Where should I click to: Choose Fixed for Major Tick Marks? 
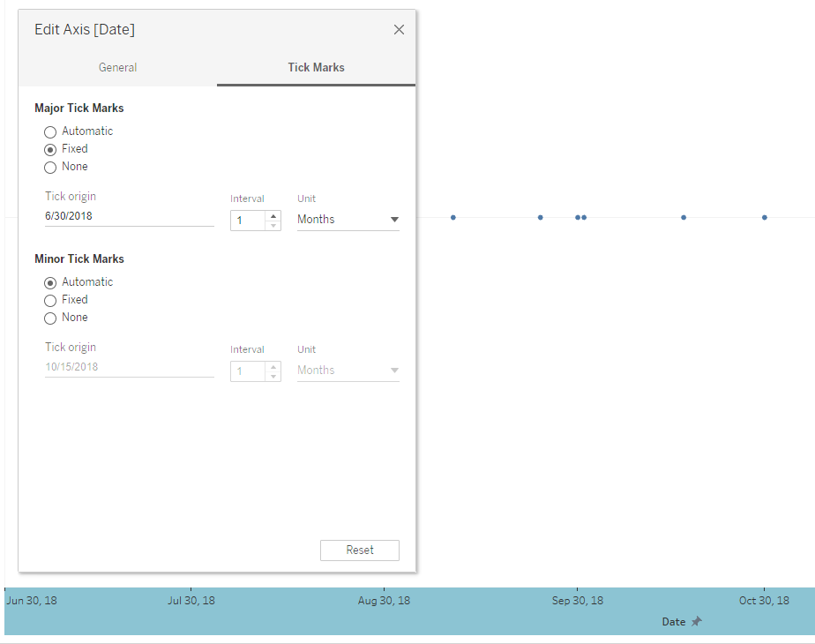point(50,149)
